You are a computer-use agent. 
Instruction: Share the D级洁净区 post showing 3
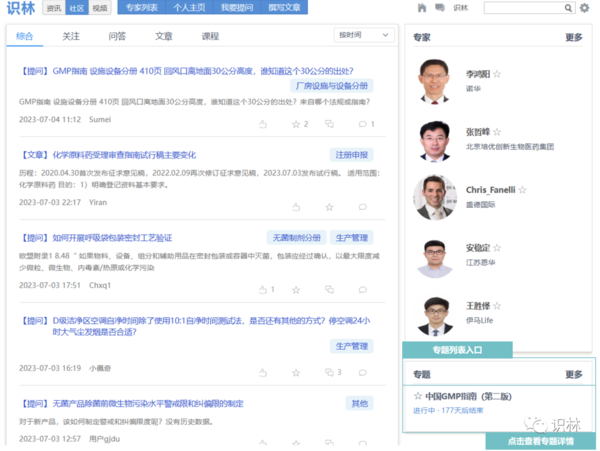(329, 372)
